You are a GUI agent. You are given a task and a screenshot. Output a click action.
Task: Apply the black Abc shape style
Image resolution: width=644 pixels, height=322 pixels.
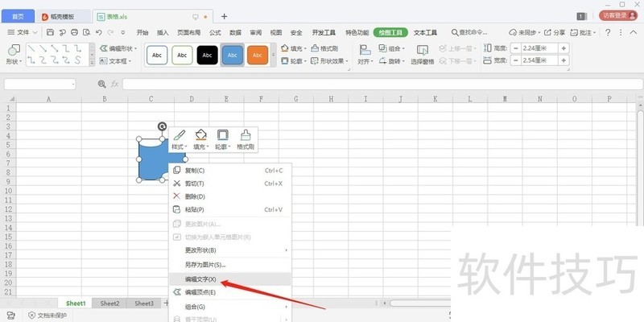(x=208, y=55)
